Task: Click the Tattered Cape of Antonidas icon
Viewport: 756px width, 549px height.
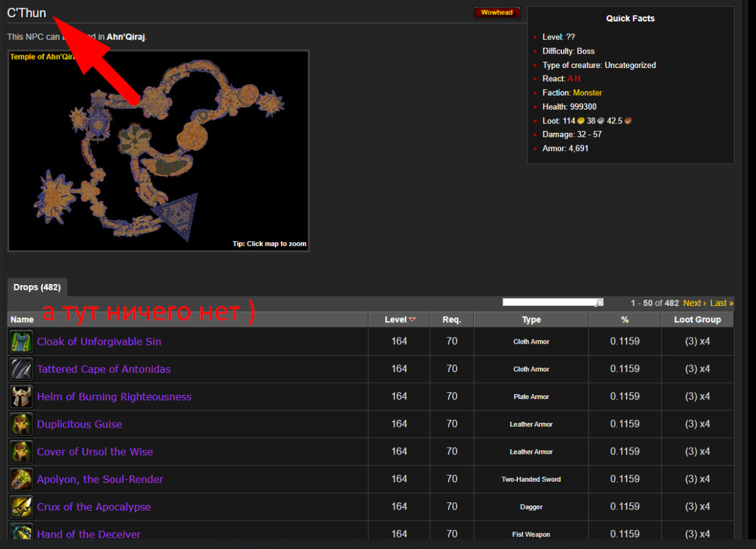Action: (21, 370)
